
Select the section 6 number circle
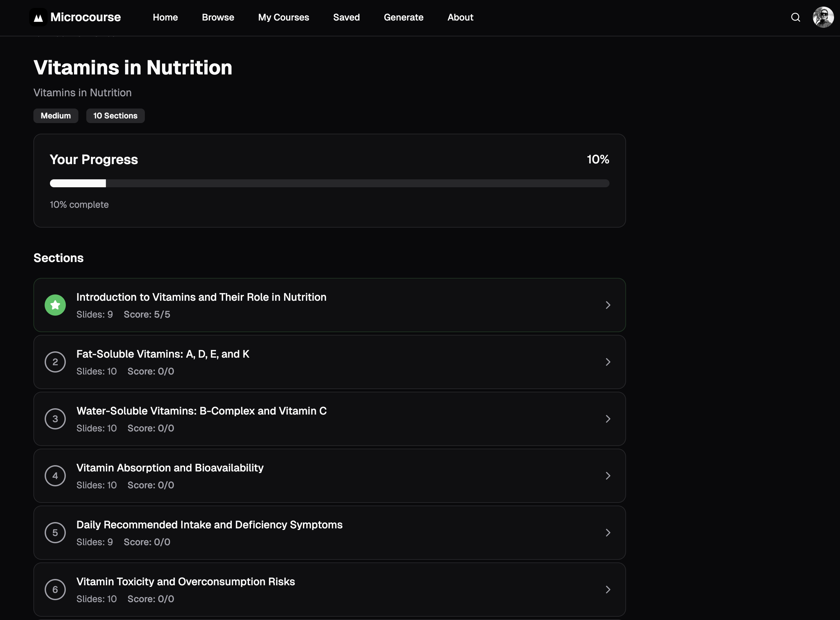point(55,590)
